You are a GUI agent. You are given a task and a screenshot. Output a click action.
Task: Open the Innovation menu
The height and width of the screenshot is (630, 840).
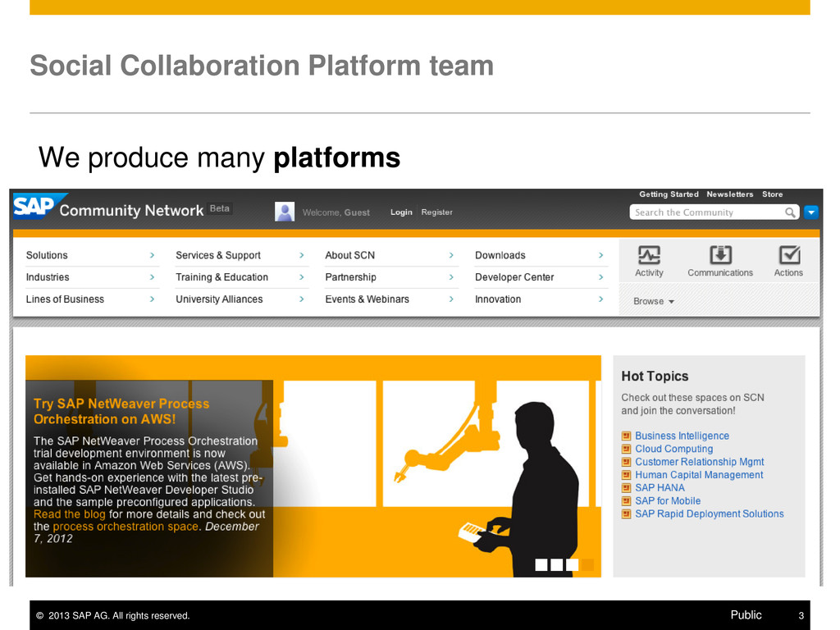(x=498, y=299)
